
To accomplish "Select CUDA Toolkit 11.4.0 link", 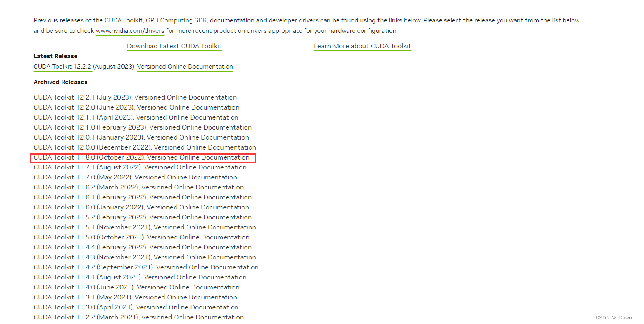I will (x=64, y=287).
